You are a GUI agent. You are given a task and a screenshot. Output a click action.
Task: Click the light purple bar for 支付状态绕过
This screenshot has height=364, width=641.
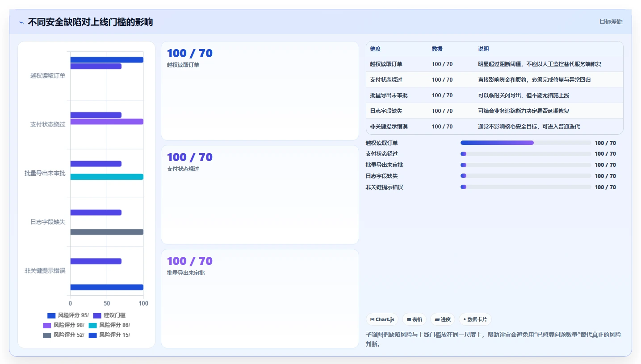pyautogui.click(x=107, y=121)
